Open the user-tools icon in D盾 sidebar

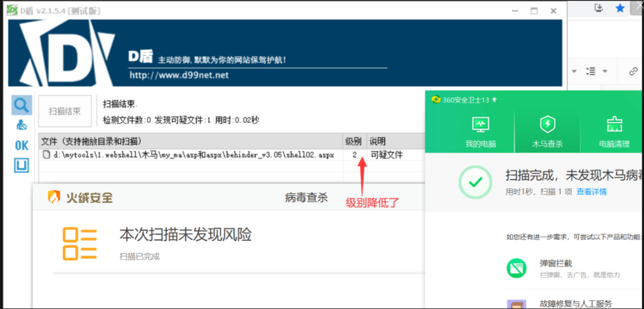[x=21, y=125]
